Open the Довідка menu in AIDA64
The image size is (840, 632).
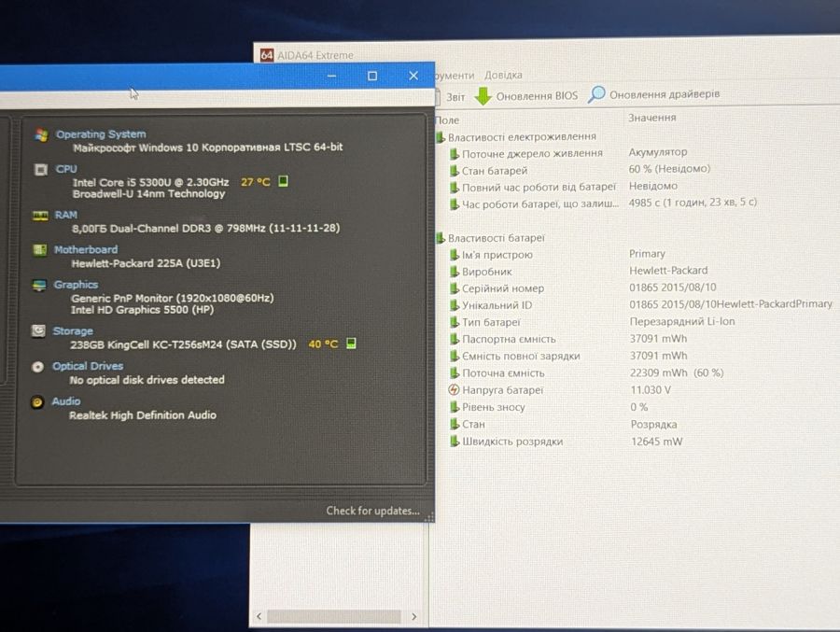click(503, 75)
